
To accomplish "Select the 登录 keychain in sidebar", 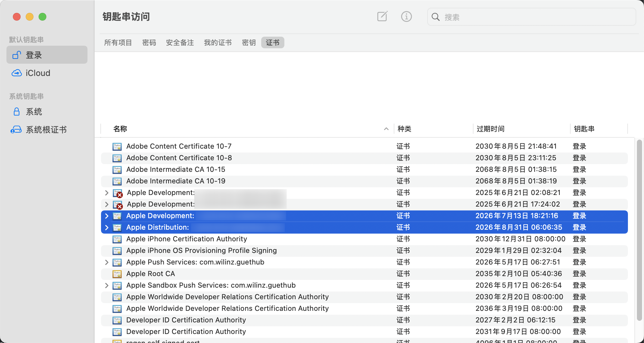I will [x=47, y=55].
